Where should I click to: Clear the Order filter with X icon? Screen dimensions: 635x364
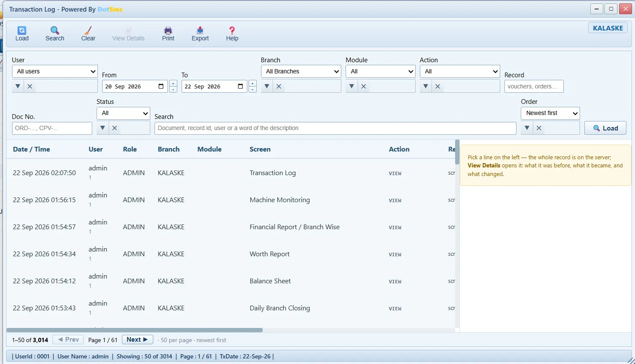(539, 128)
